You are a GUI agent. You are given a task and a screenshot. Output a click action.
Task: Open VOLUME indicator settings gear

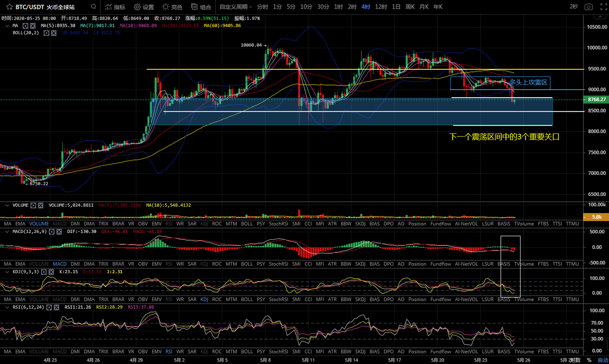pyautogui.click(x=33, y=205)
